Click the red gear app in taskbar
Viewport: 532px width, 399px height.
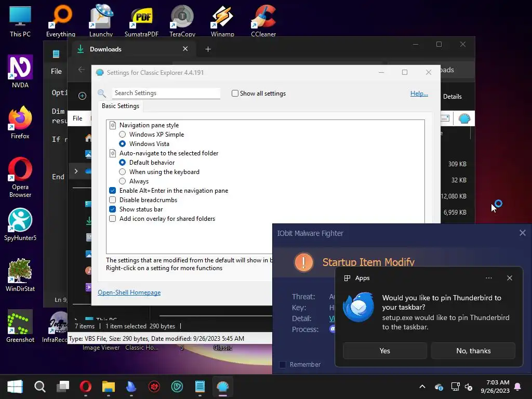(x=154, y=387)
